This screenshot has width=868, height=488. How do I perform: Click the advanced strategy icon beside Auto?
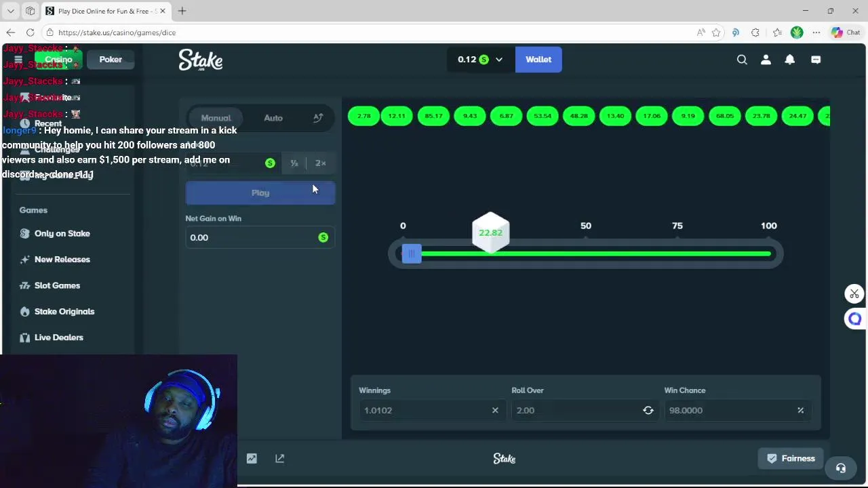tap(318, 118)
